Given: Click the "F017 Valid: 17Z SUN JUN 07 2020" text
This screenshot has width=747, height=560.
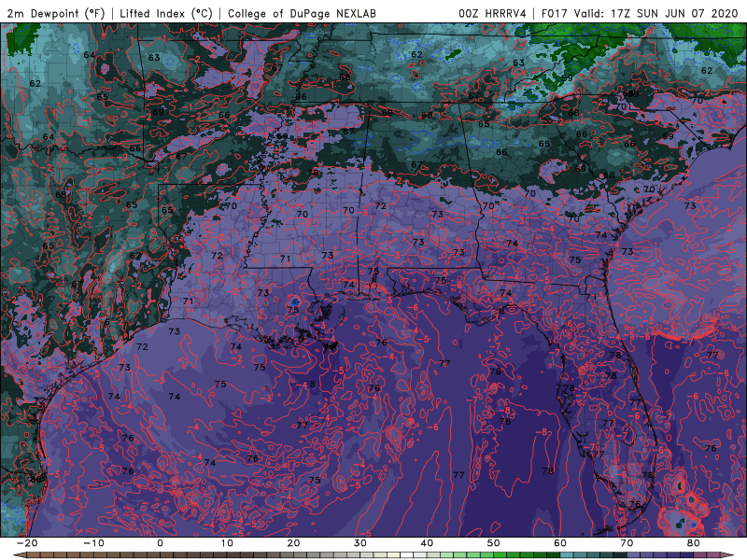Looking at the screenshot, I should tap(640, 13).
